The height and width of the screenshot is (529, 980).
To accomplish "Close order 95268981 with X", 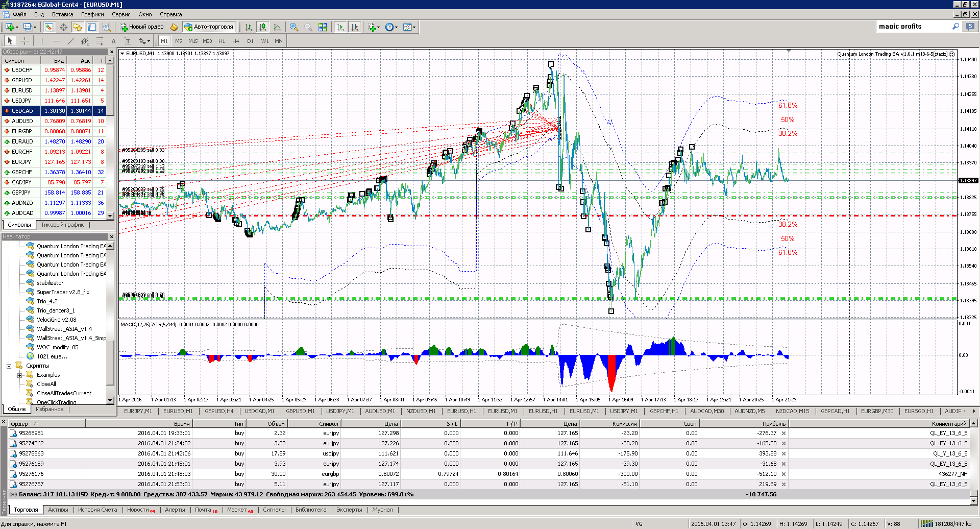I will pos(783,433).
